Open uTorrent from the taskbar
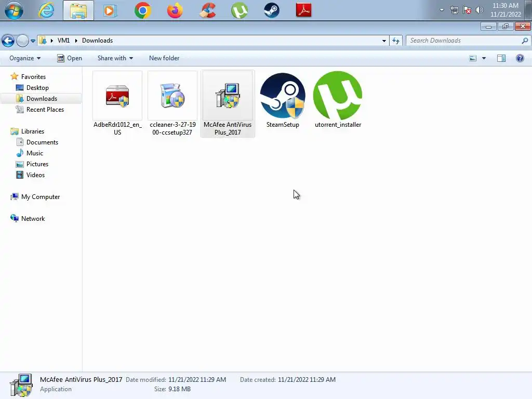 [x=239, y=10]
